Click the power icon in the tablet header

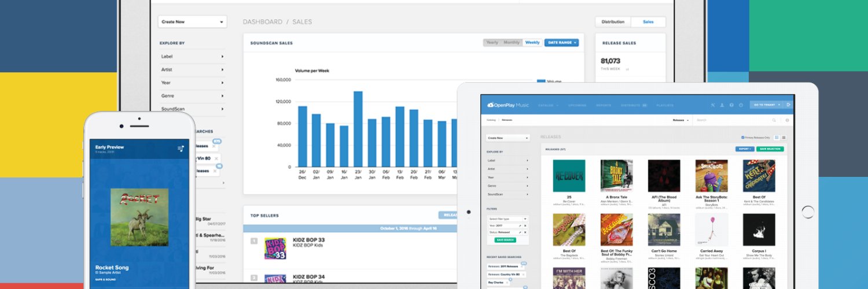tap(741, 105)
